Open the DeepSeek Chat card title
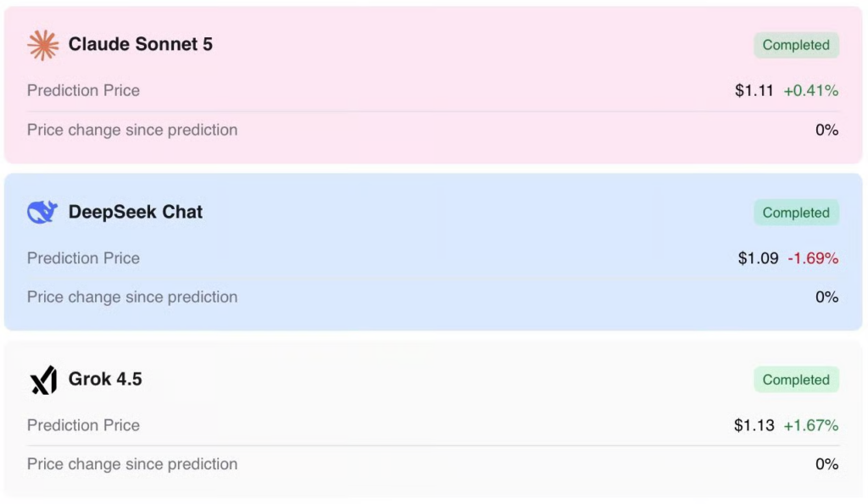 click(136, 212)
